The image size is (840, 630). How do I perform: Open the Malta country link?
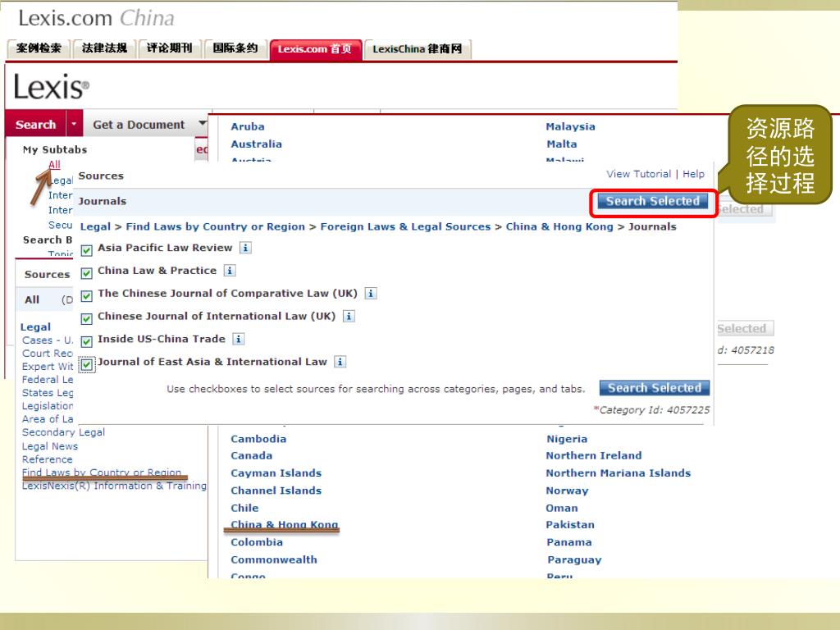[561, 144]
